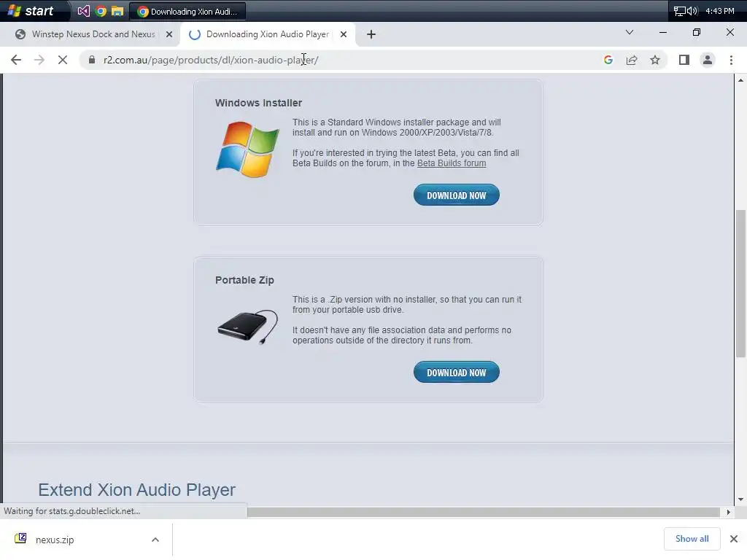Share this page icon
This screenshot has width=747, height=560.
[x=632, y=60]
